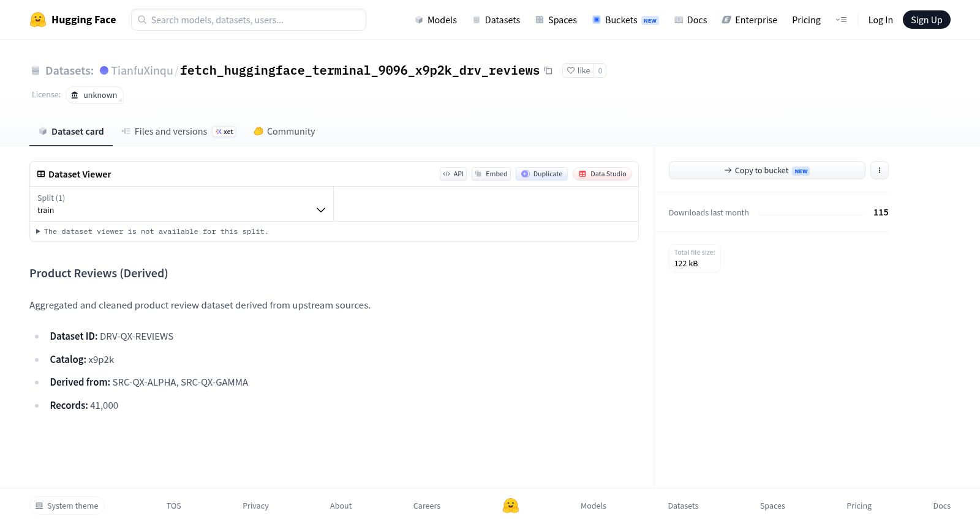980x527 pixels.
Task: Go to Spaces in top navigation
Action: click(556, 20)
